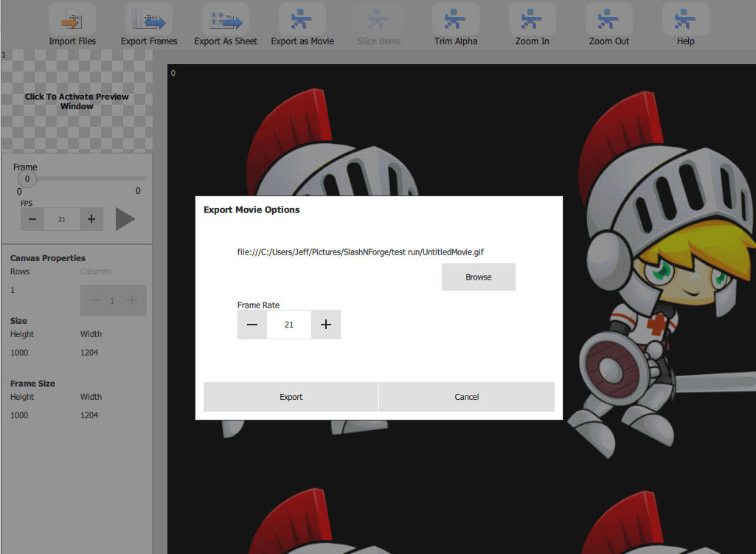Click the FPS value field in left panel
756x554 pixels.
tap(62, 219)
